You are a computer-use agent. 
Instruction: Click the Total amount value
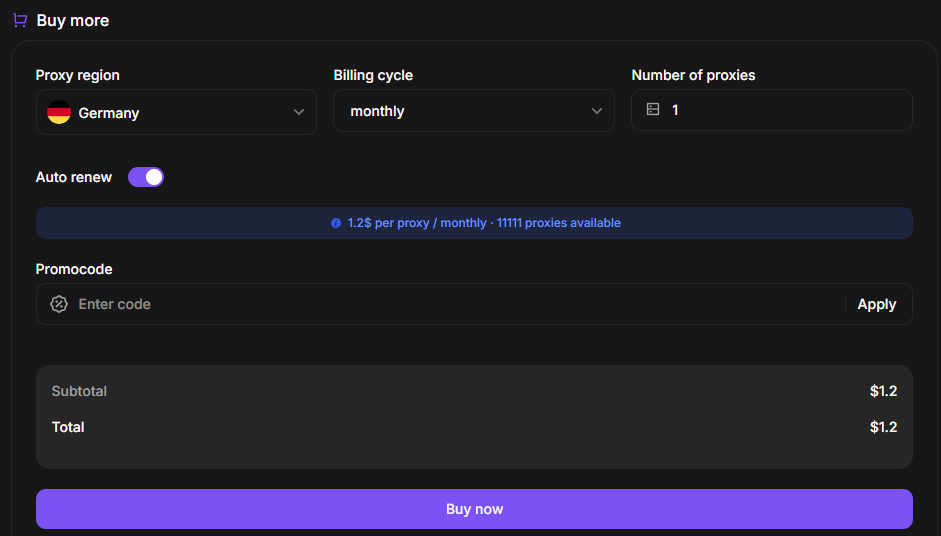[x=883, y=427]
